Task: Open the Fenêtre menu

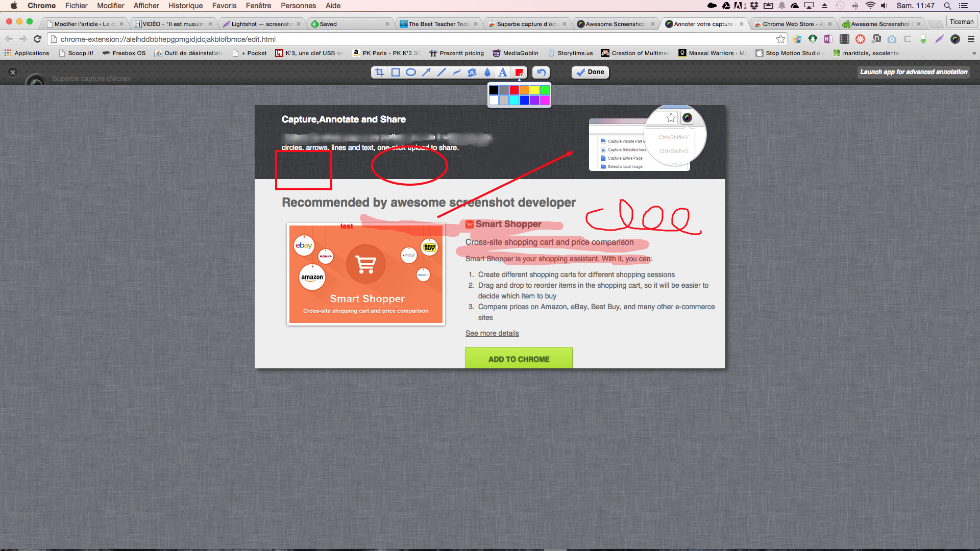Action: (x=258, y=6)
